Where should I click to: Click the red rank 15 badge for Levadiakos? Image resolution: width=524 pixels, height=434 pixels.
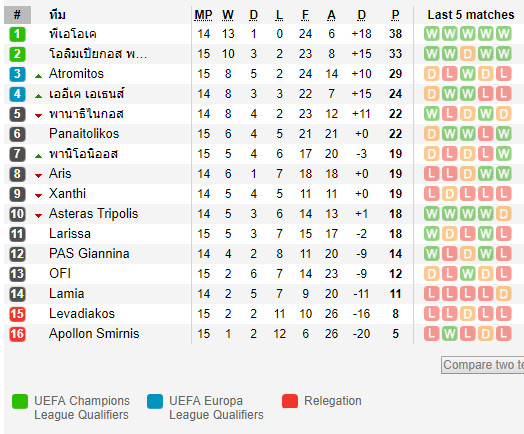click(17, 314)
